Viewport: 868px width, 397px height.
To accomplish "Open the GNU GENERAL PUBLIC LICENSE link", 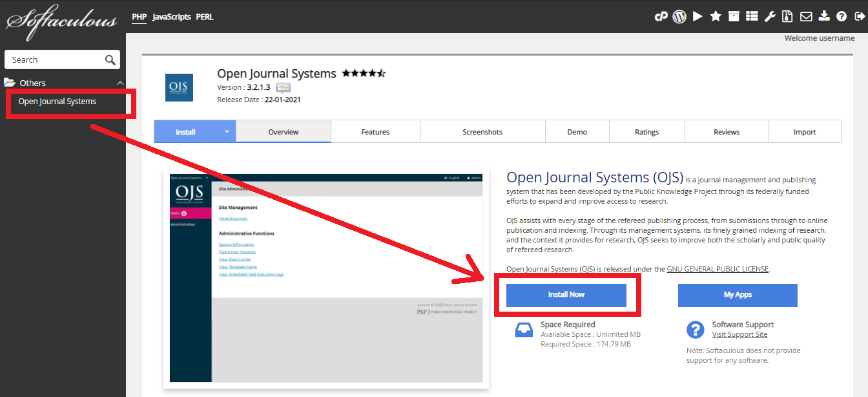I will [717, 268].
